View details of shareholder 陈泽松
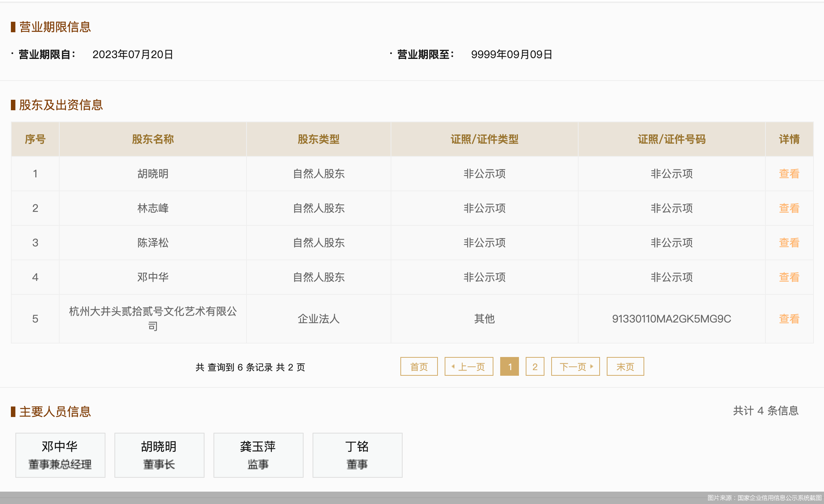 pyautogui.click(x=789, y=243)
